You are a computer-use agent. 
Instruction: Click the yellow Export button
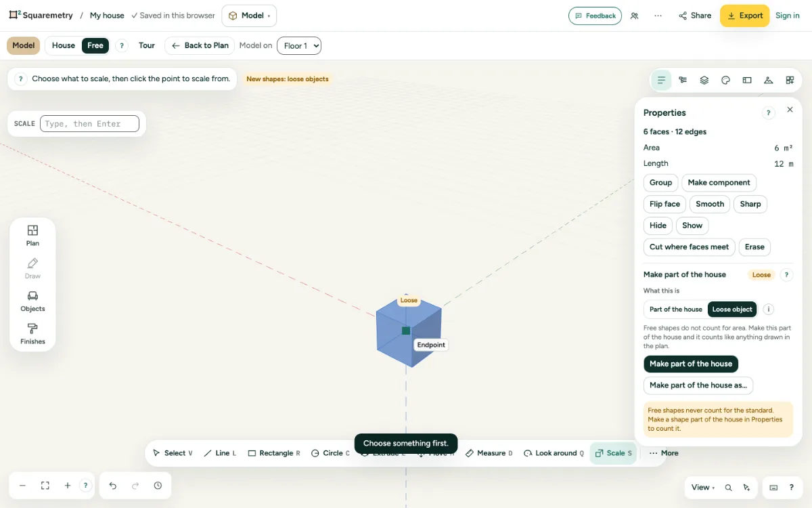click(x=744, y=16)
